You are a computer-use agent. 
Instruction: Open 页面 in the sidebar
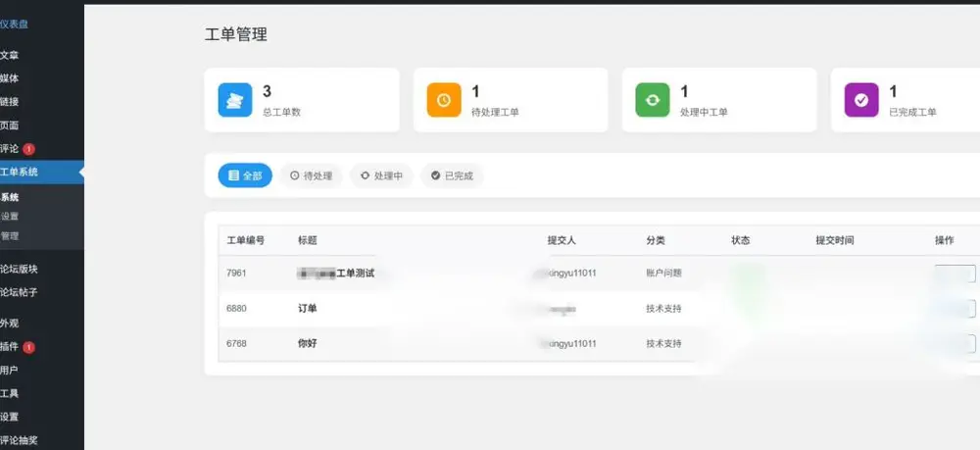tap(10, 125)
